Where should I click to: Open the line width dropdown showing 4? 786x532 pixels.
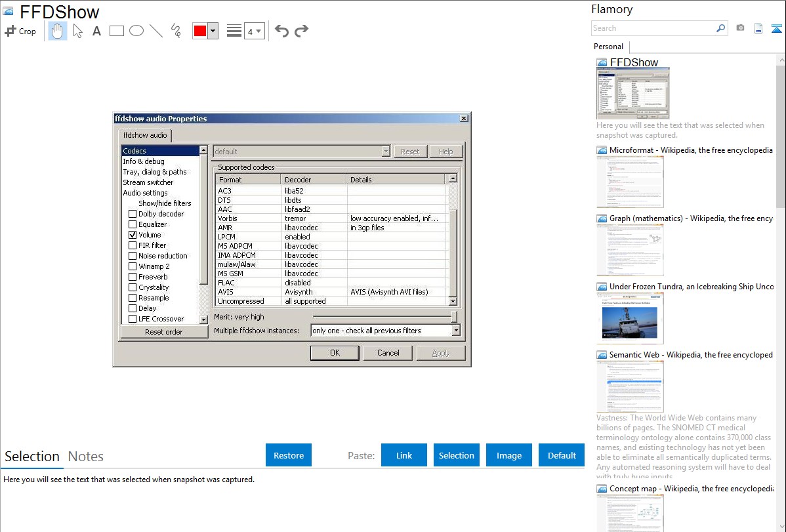tap(255, 31)
